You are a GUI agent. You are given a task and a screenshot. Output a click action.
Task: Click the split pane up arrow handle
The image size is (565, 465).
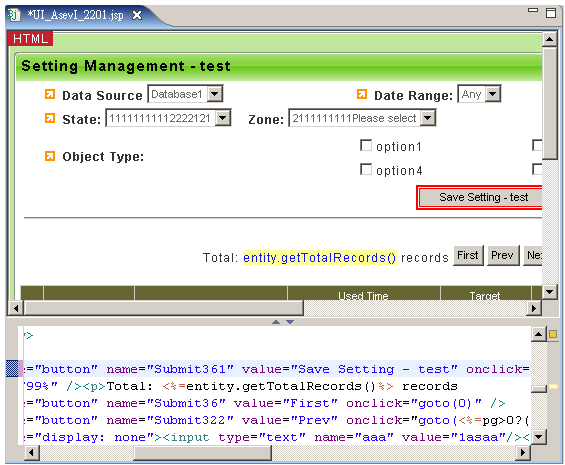(x=276, y=322)
